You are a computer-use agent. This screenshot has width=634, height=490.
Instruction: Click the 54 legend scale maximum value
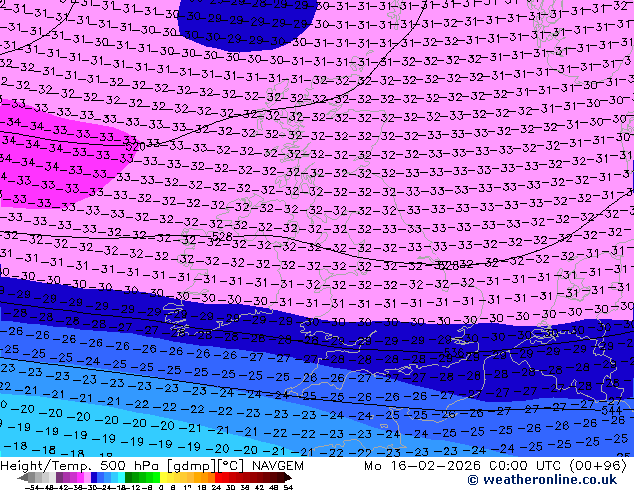click(288, 487)
